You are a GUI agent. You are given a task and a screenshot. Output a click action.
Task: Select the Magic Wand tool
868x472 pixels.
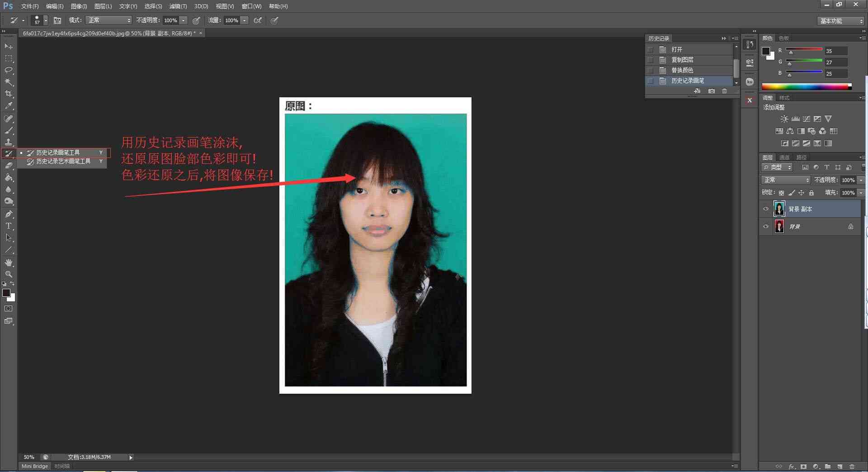pyautogui.click(x=9, y=82)
